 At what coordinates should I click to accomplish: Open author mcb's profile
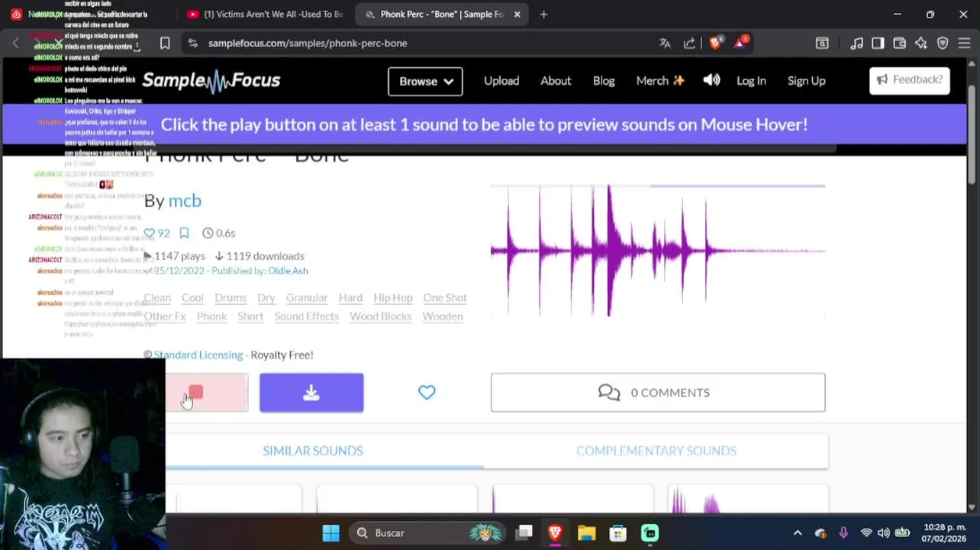185,200
